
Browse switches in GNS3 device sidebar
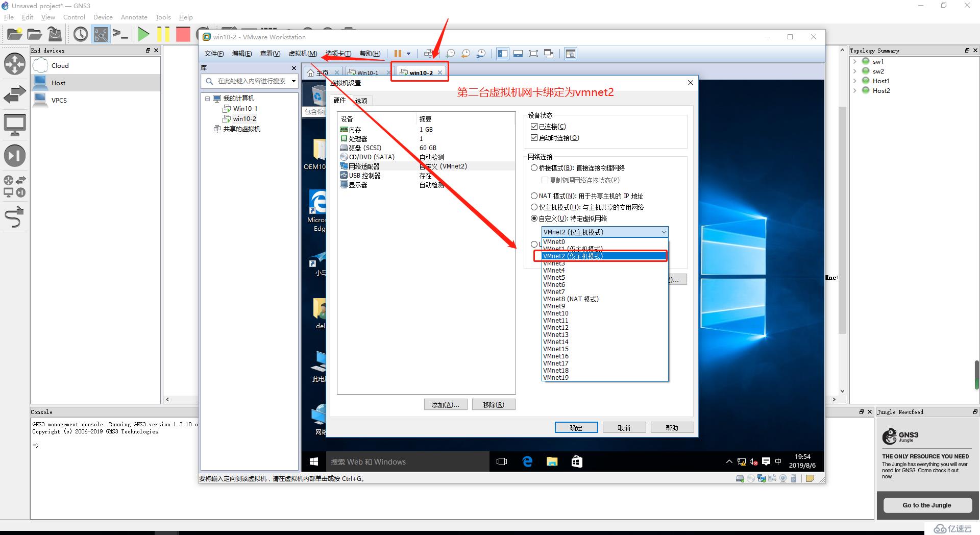(15, 94)
